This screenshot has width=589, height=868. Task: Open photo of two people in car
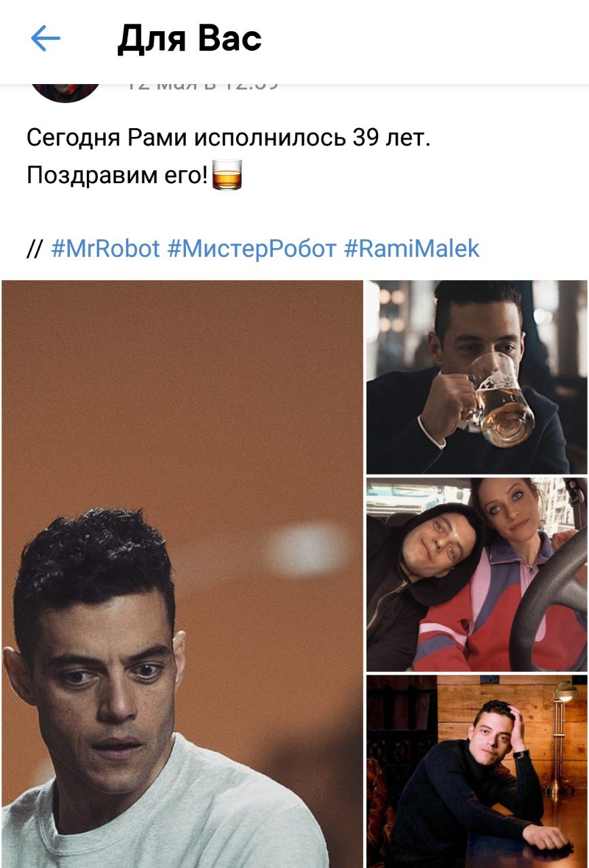(477, 574)
